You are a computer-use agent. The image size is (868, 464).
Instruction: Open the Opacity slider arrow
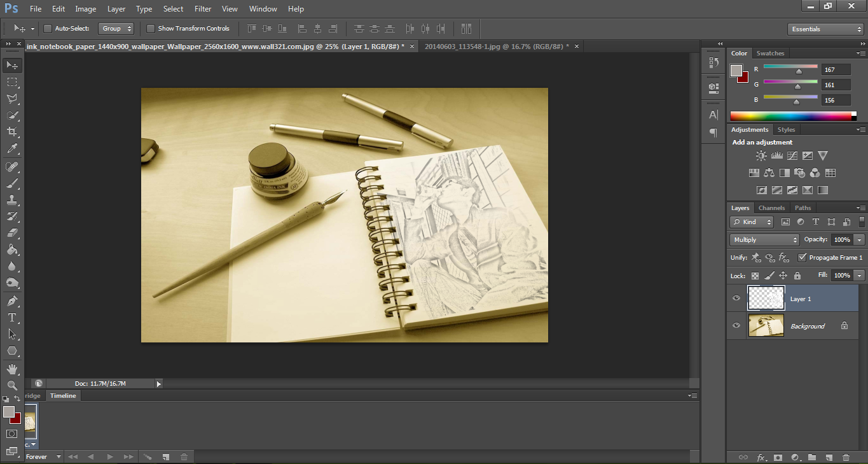(860, 240)
